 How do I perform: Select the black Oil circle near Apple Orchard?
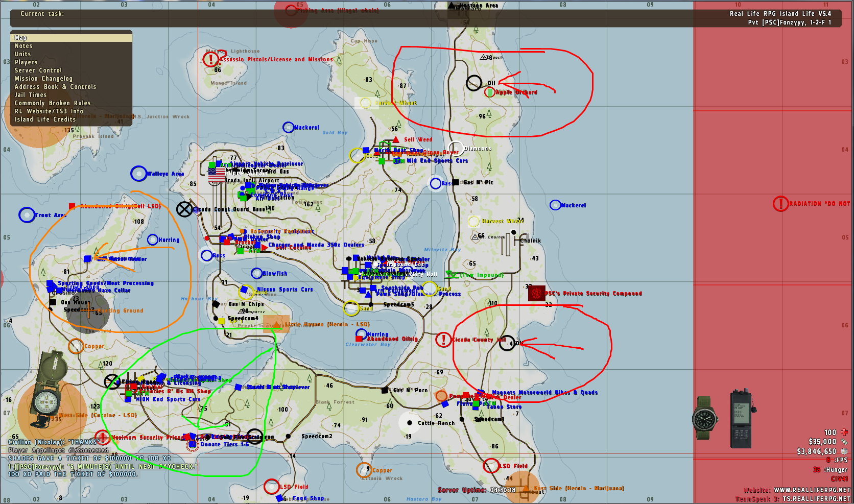474,83
